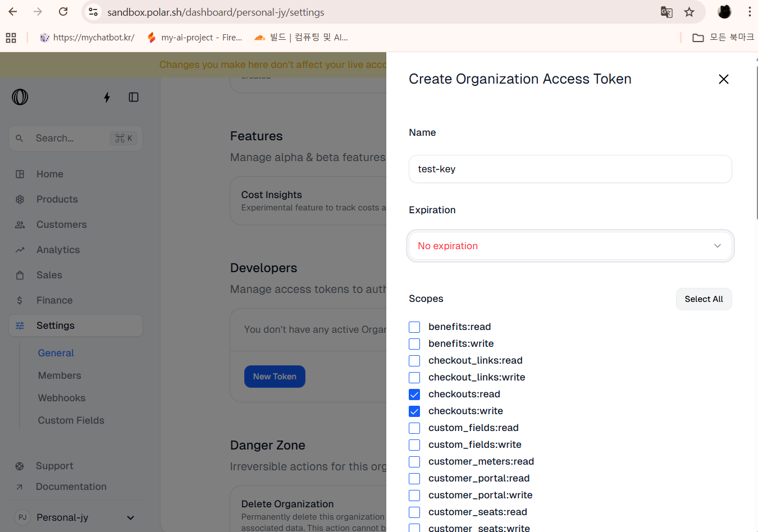The width and height of the screenshot is (758, 532).
Task: Check the custom_fields:write scope
Action: click(414, 445)
